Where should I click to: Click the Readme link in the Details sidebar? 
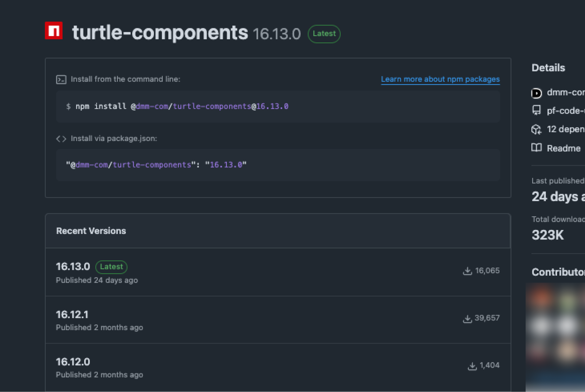click(x=563, y=148)
